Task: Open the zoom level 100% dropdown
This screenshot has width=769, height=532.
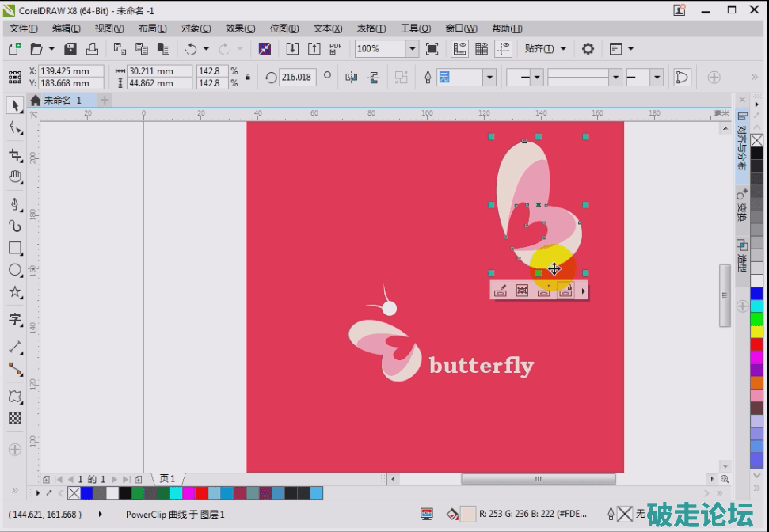Action: pyautogui.click(x=412, y=49)
